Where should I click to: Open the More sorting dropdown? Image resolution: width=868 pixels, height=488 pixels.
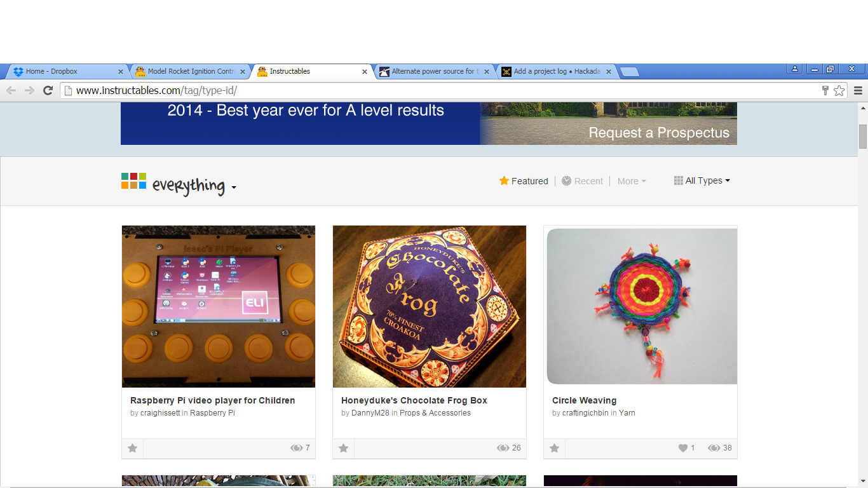pos(632,181)
